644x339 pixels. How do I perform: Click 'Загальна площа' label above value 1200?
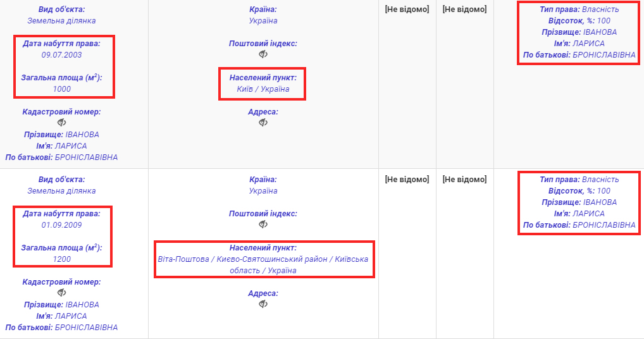pyautogui.click(x=61, y=247)
